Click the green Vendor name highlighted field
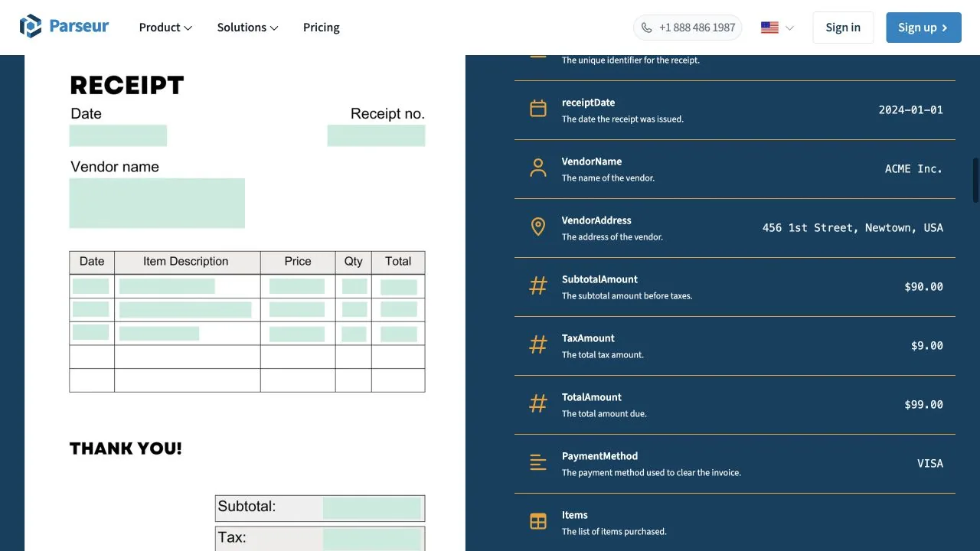 pos(157,203)
